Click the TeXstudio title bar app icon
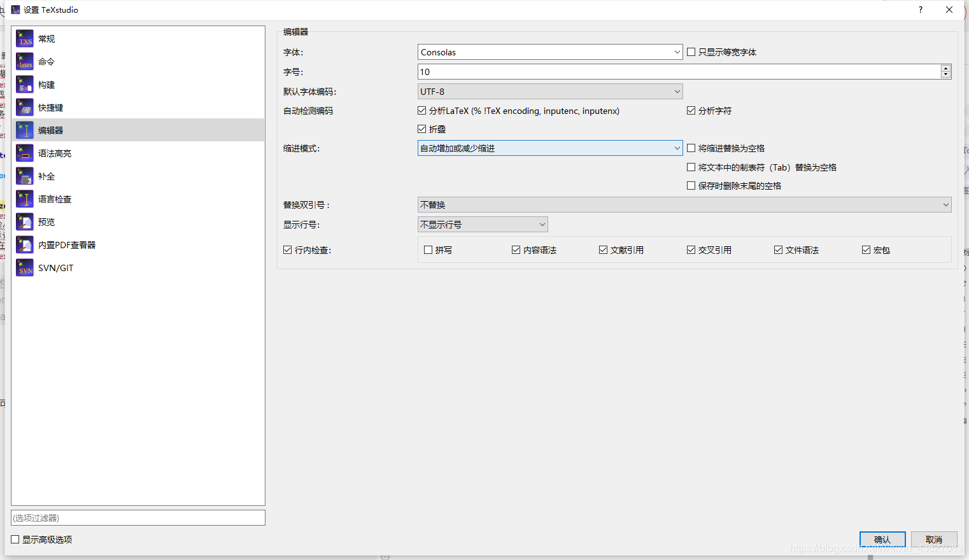The height and width of the screenshot is (560, 969). pyautogui.click(x=15, y=10)
